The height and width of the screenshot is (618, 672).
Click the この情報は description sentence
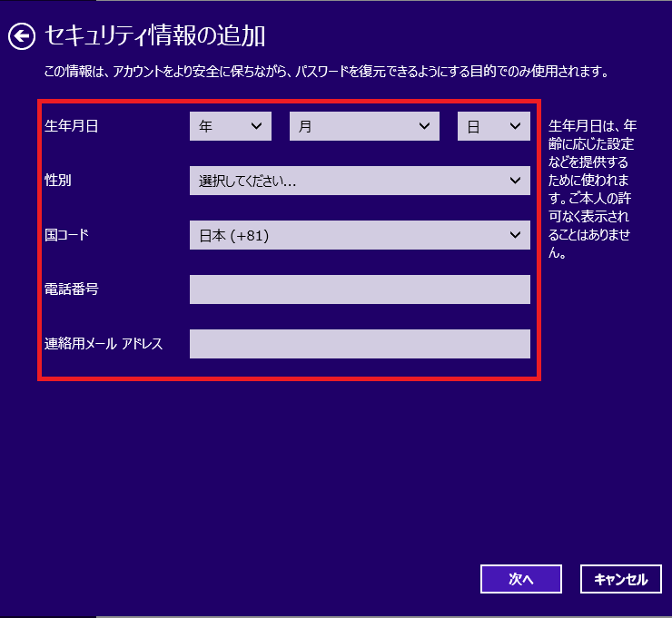coord(327,71)
